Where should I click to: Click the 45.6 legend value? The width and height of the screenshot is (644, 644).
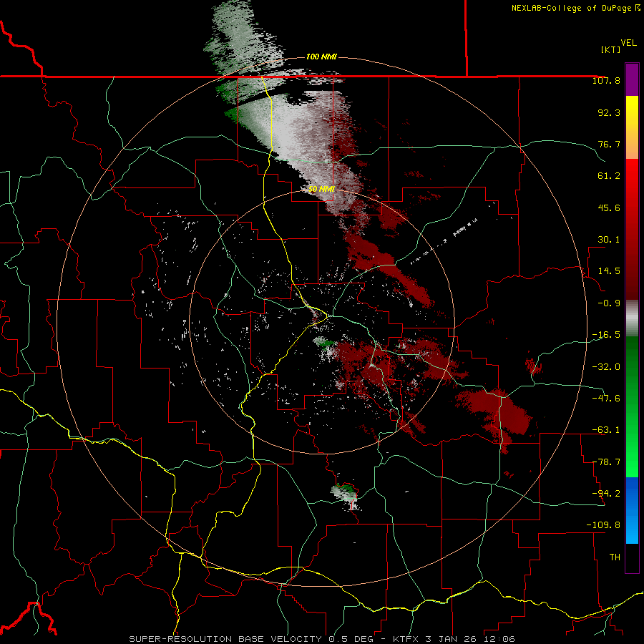coord(609,208)
